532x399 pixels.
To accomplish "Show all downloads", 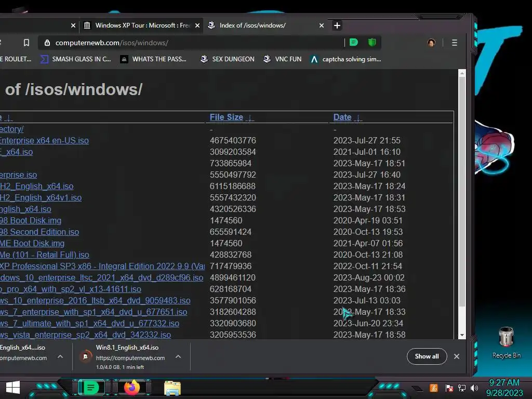I will (427, 356).
